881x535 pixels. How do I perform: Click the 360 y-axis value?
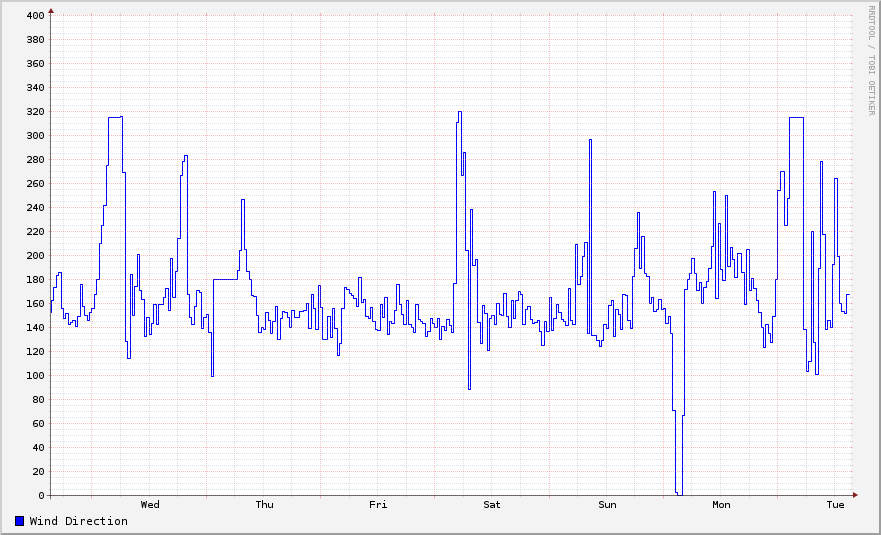coord(35,64)
